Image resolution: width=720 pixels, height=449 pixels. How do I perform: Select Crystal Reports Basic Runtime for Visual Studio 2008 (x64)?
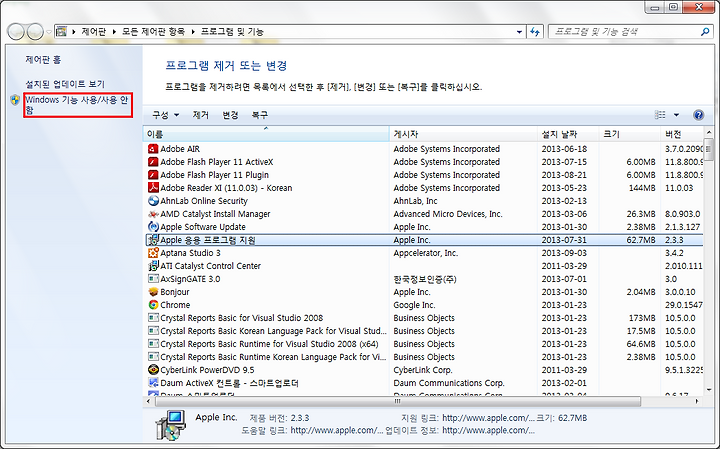coord(424,344)
